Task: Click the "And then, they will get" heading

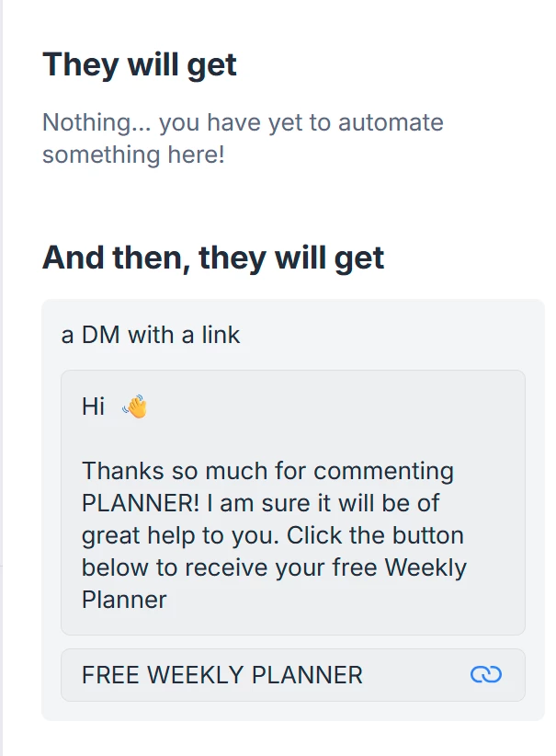Action: pyautogui.click(x=213, y=258)
